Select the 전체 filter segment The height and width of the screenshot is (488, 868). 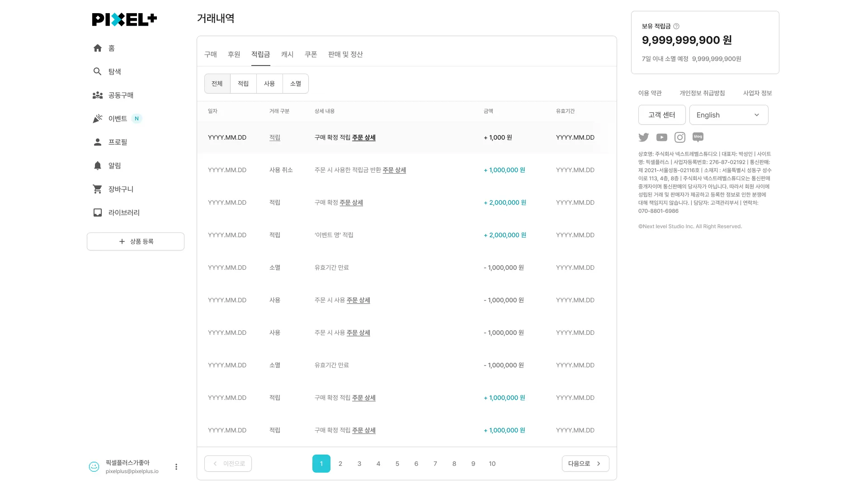coord(217,84)
